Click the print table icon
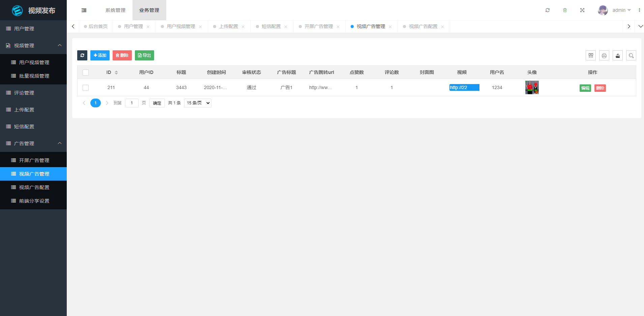Viewport: 644px width, 316px height. (x=604, y=56)
